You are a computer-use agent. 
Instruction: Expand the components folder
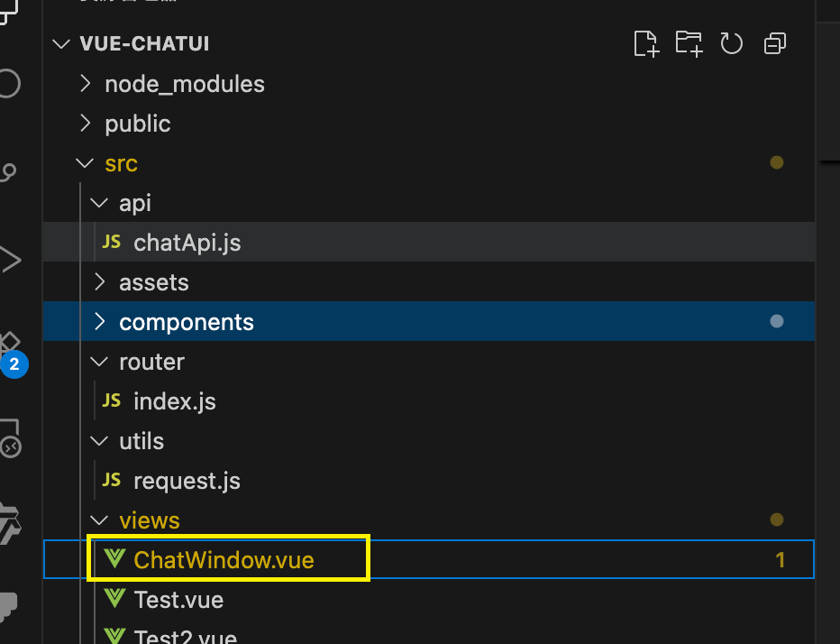[99, 322]
